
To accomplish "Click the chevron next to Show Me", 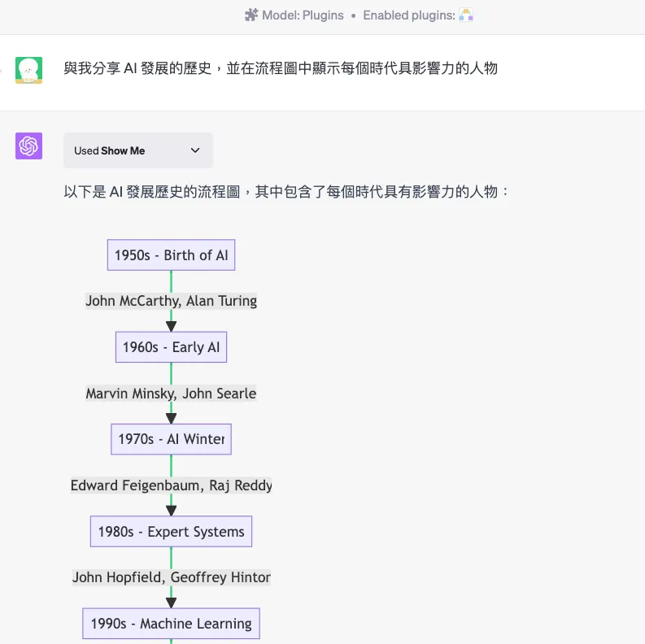I will [195, 150].
